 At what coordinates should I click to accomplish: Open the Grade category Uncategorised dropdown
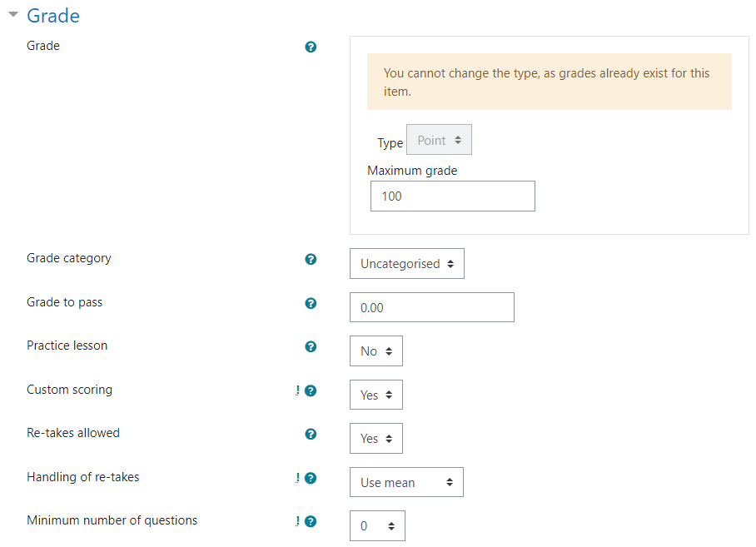pos(407,264)
